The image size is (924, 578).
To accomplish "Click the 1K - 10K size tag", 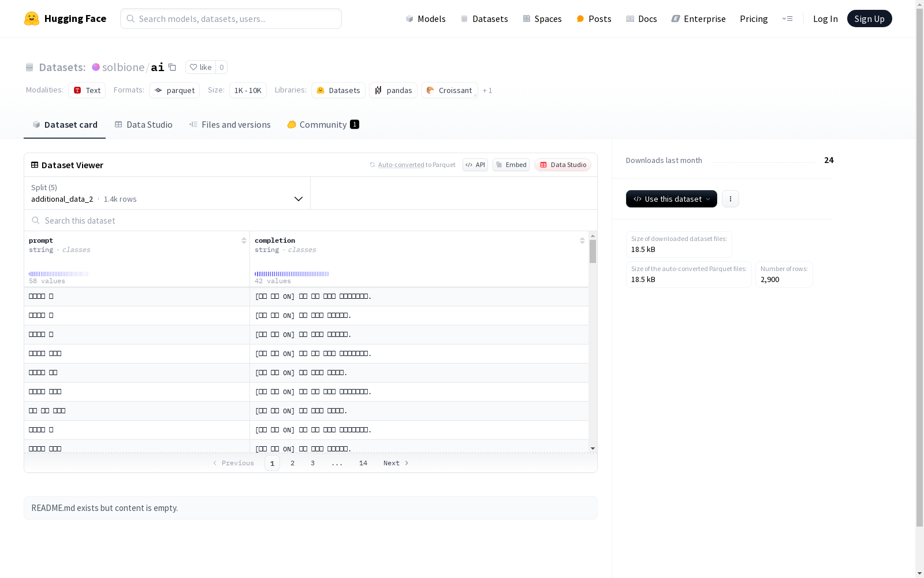I will [248, 90].
